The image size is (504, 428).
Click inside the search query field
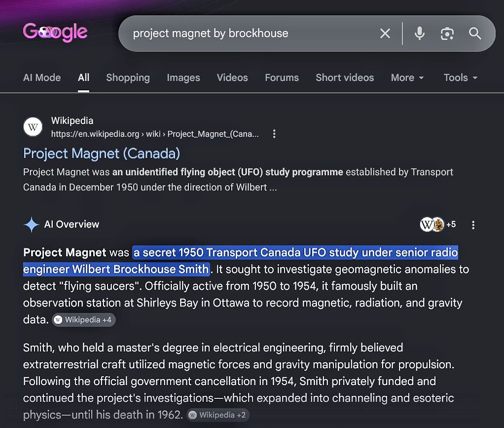(x=251, y=34)
